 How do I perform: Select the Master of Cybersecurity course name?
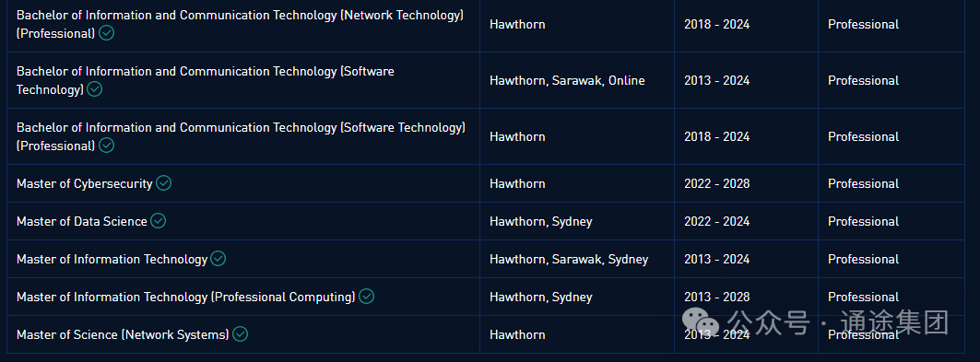coord(85,183)
